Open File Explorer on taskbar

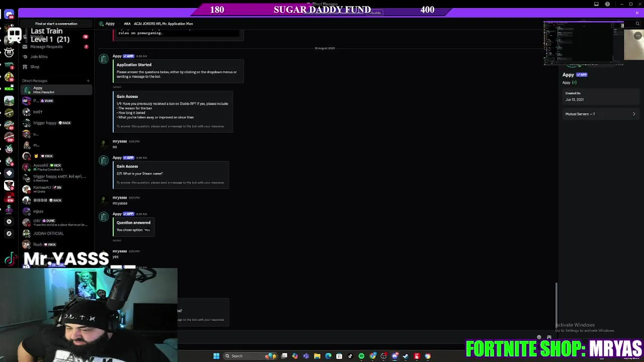317,356
